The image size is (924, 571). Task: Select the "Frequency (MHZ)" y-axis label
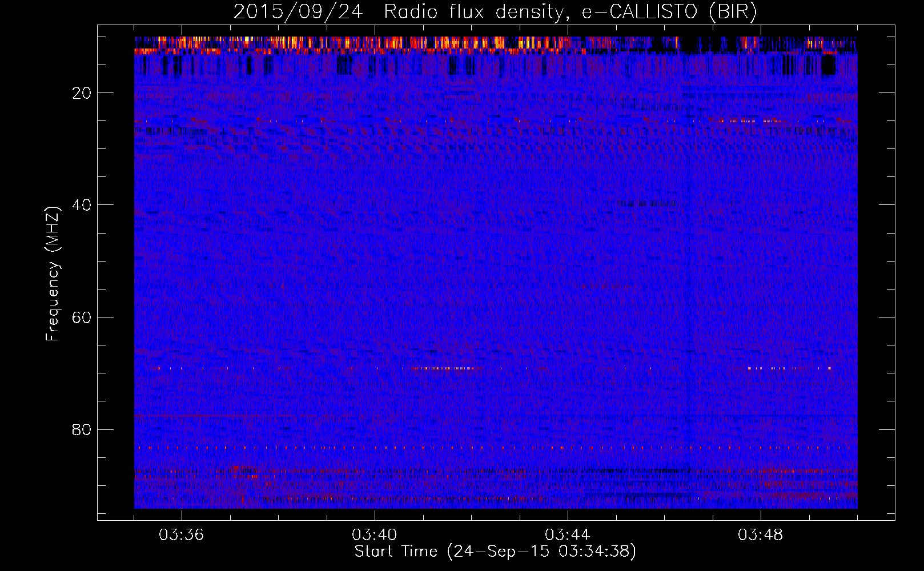53,274
